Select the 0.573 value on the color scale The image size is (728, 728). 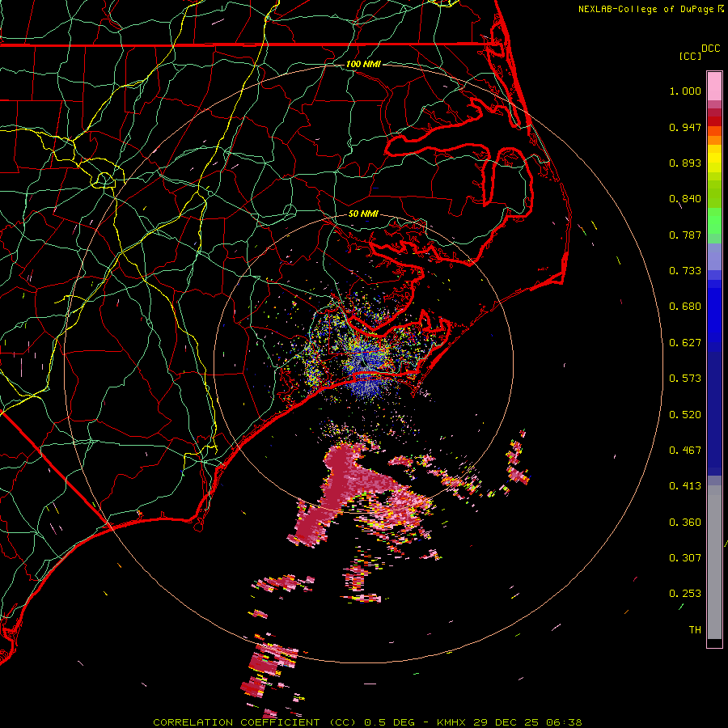click(685, 379)
